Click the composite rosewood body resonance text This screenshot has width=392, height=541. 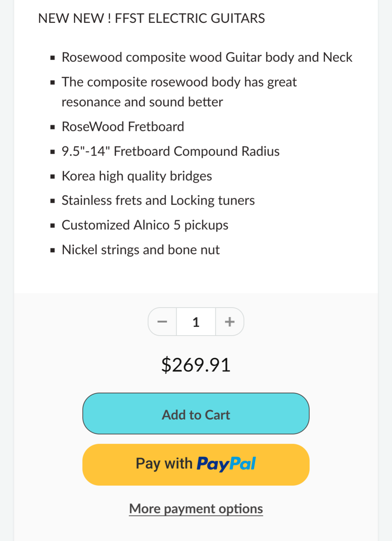179,92
